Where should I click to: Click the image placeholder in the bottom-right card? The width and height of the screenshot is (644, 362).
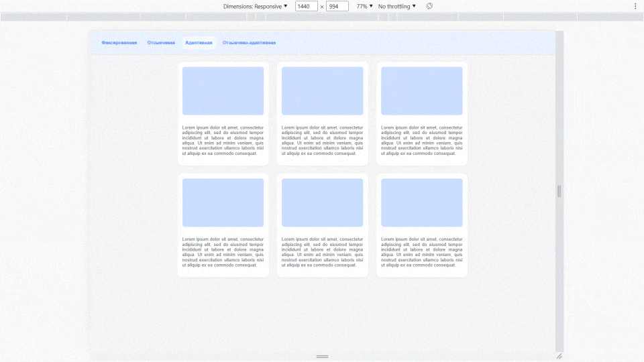tap(422, 202)
